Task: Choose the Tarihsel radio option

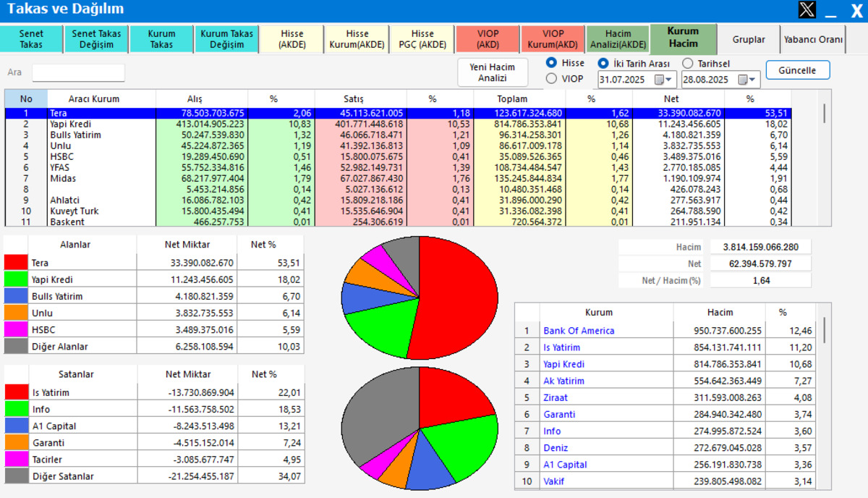Action: [x=687, y=64]
